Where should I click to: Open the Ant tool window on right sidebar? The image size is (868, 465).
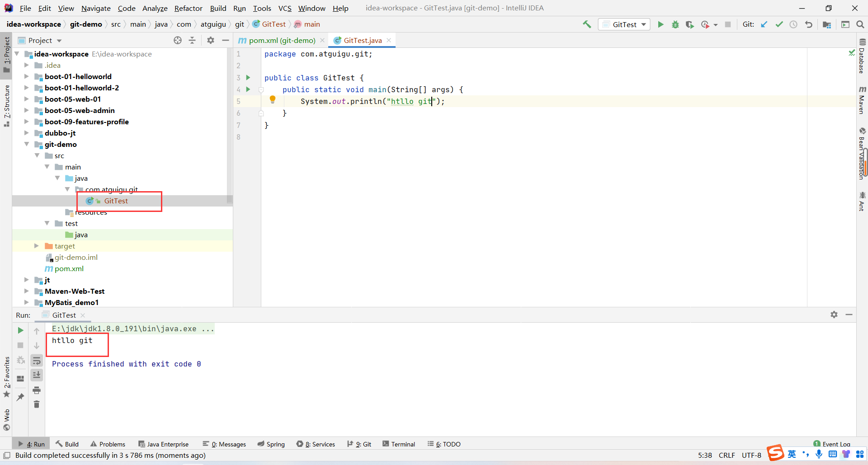862,201
